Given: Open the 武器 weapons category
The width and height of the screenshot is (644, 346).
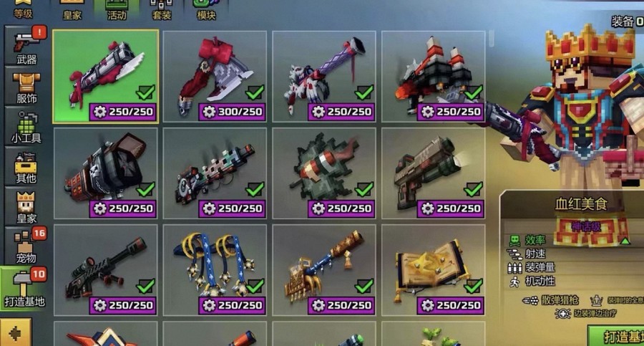Looking at the screenshot, I should (x=26, y=46).
